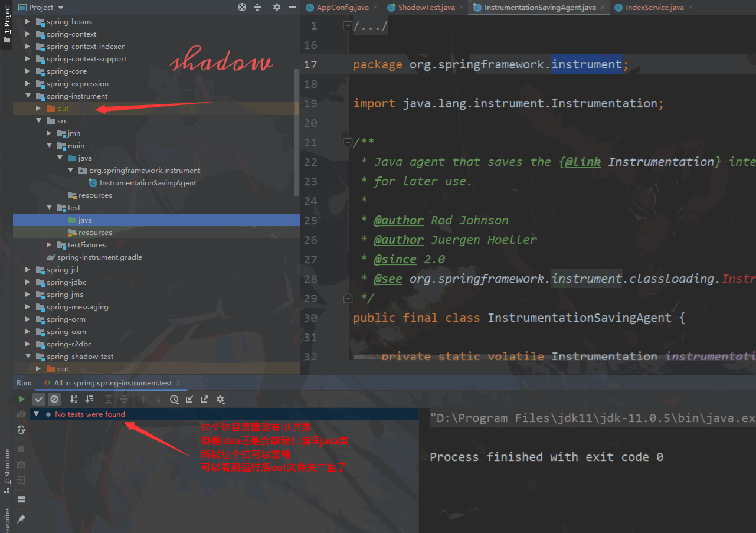Viewport: 756px width, 533px height.
Task: Select the spring-messaging module
Action: click(x=77, y=307)
